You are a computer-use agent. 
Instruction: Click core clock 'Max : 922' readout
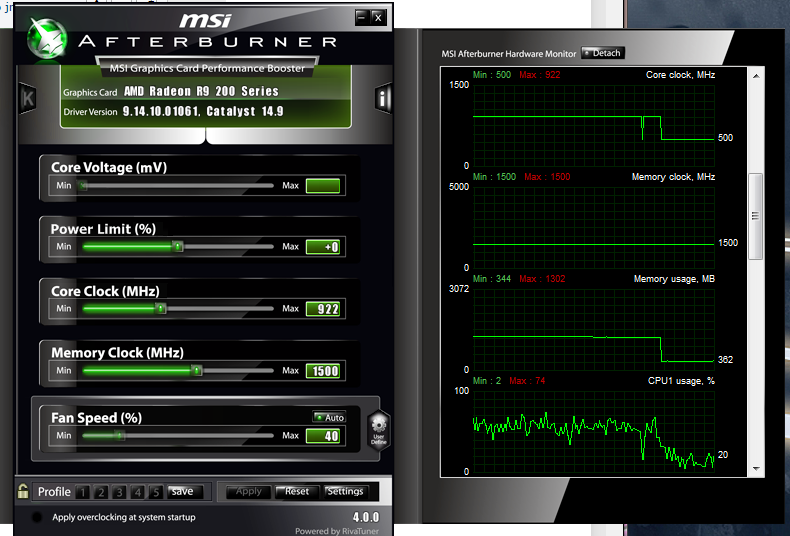tap(540, 75)
